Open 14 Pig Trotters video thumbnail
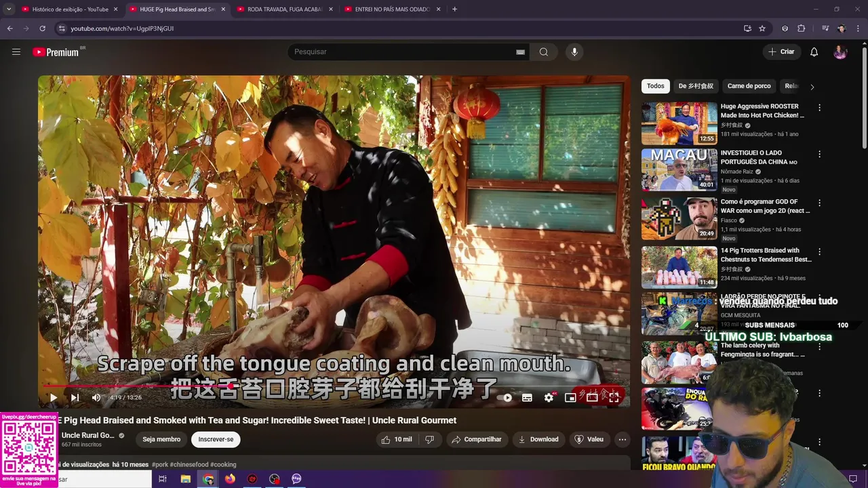The width and height of the screenshot is (868, 488). click(x=679, y=267)
